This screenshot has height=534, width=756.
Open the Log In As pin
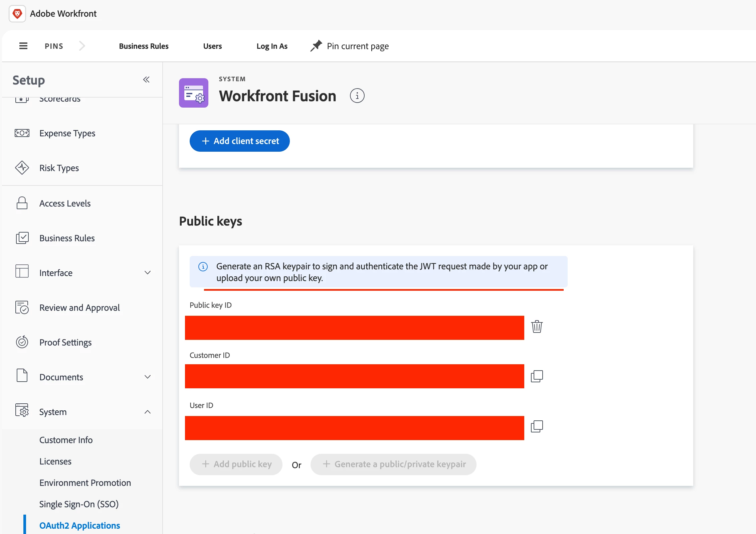(272, 46)
